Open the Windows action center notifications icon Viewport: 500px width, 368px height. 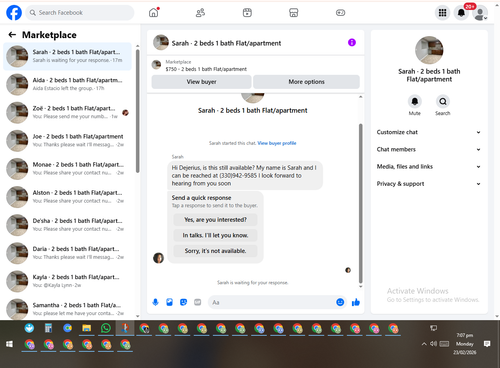click(x=487, y=344)
